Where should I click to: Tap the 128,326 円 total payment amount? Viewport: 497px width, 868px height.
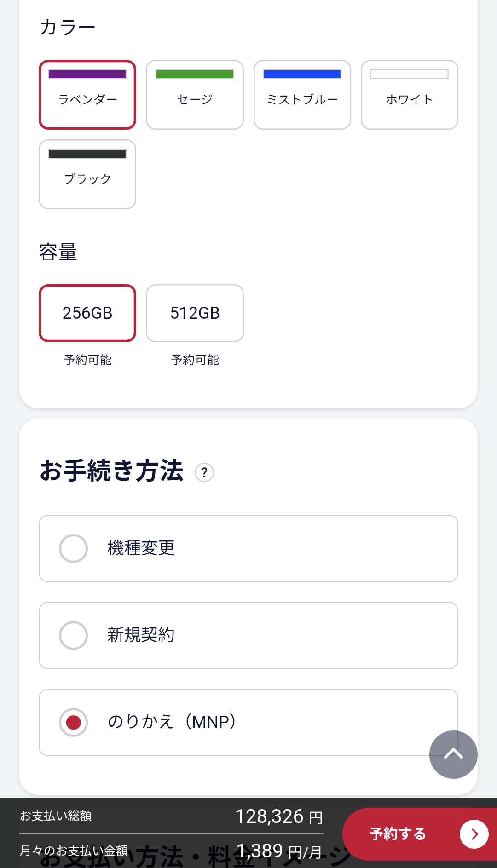click(279, 817)
